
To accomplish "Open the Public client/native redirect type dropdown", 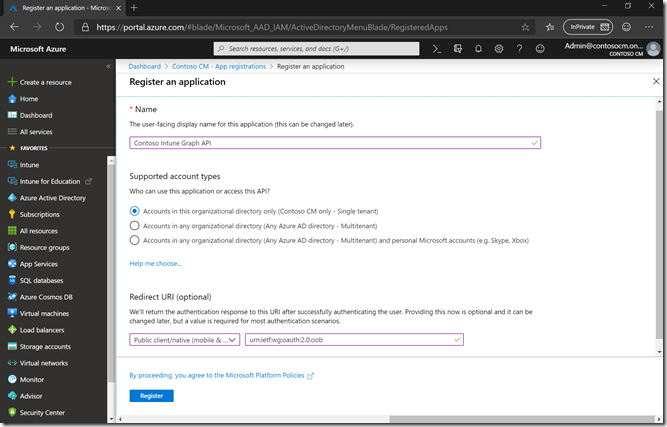I will [184, 340].
